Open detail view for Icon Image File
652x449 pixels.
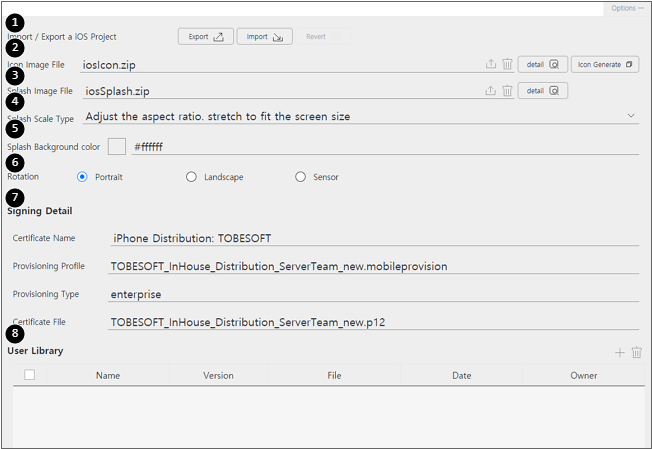pyautogui.click(x=543, y=64)
